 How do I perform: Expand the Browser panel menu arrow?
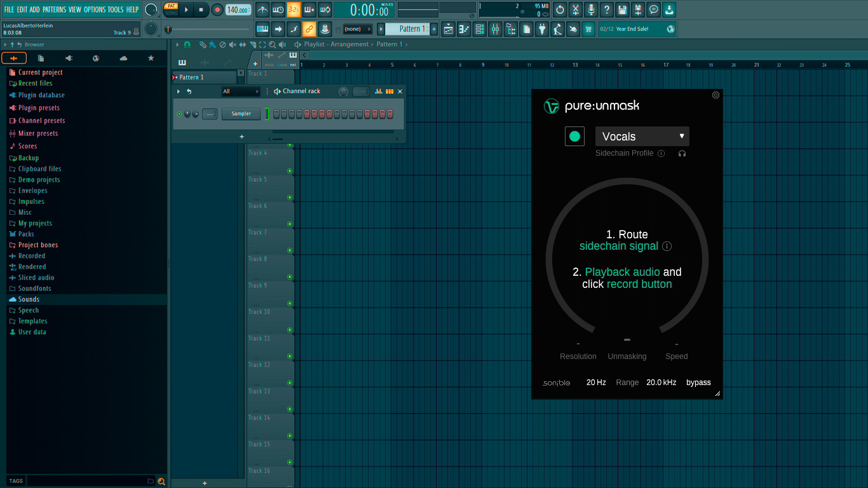pos(6,44)
